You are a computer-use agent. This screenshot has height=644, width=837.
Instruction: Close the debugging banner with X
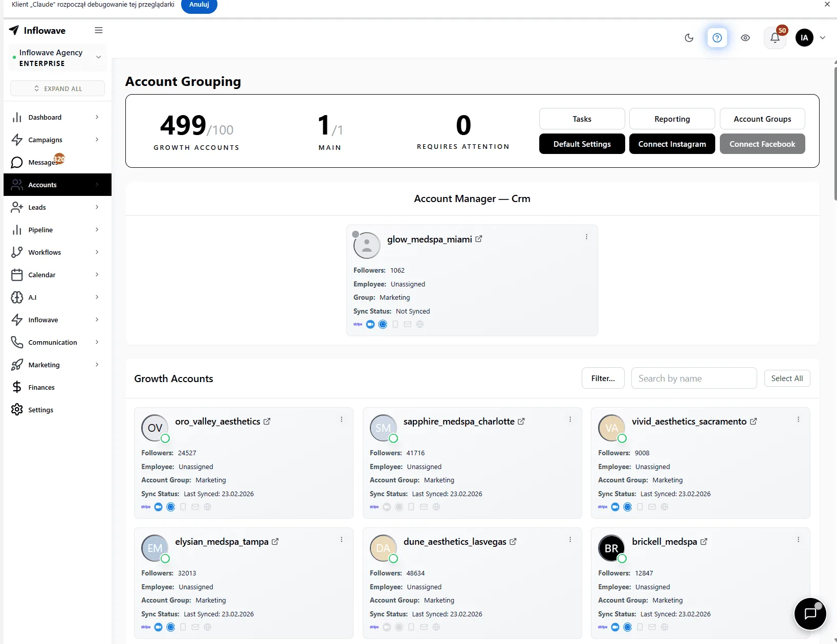point(827,4)
